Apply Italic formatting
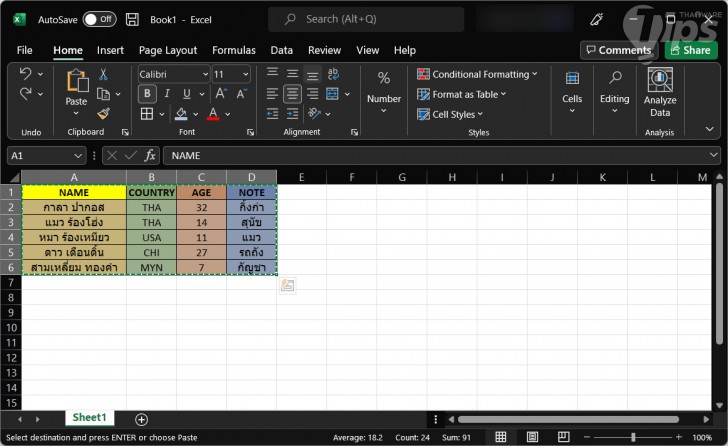Image resolution: width=728 pixels, height=446 pixels. tap(167, 94)
